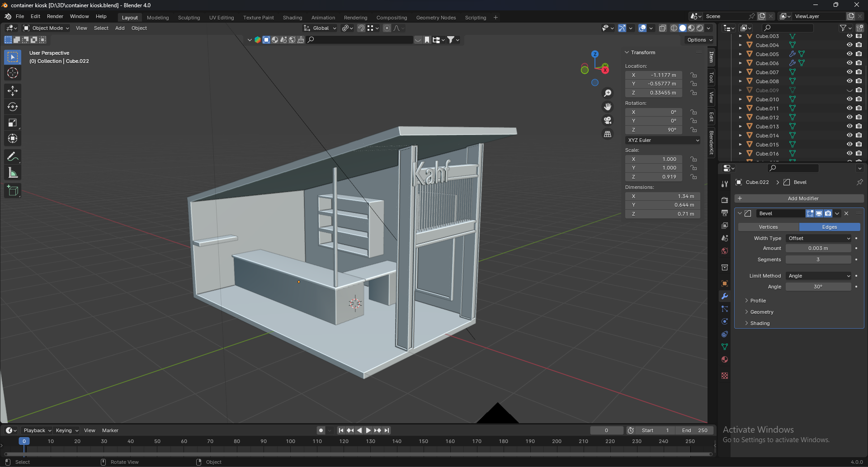The width and height of the screenshot is (868, 467).
Task: Switch to wireframe viewport shading
Action: click(x=674, y=28)
